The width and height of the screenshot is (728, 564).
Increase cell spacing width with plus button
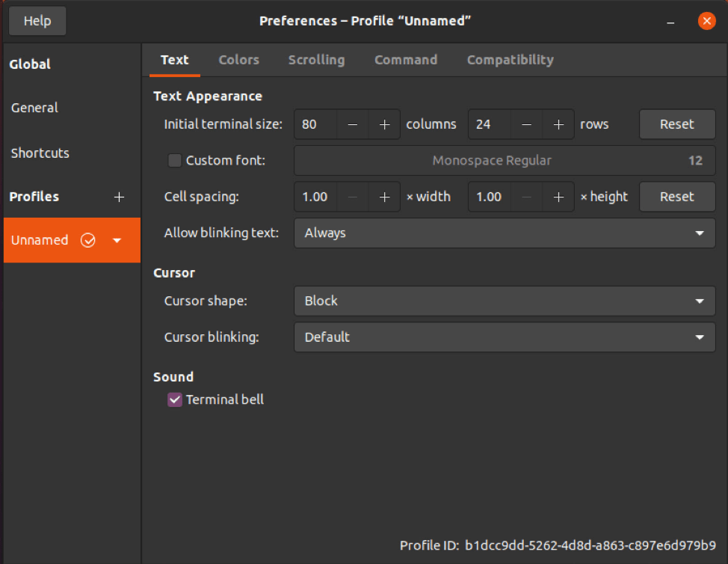click(384, 197)
